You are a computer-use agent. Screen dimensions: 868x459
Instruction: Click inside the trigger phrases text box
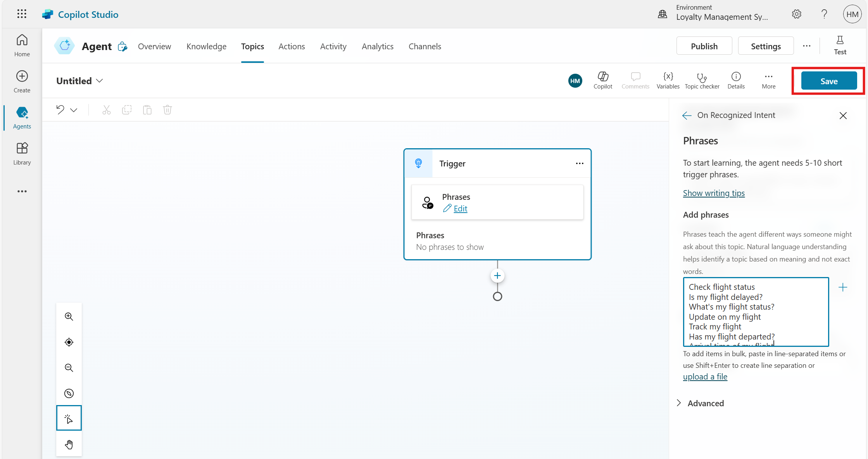[755, 312]
